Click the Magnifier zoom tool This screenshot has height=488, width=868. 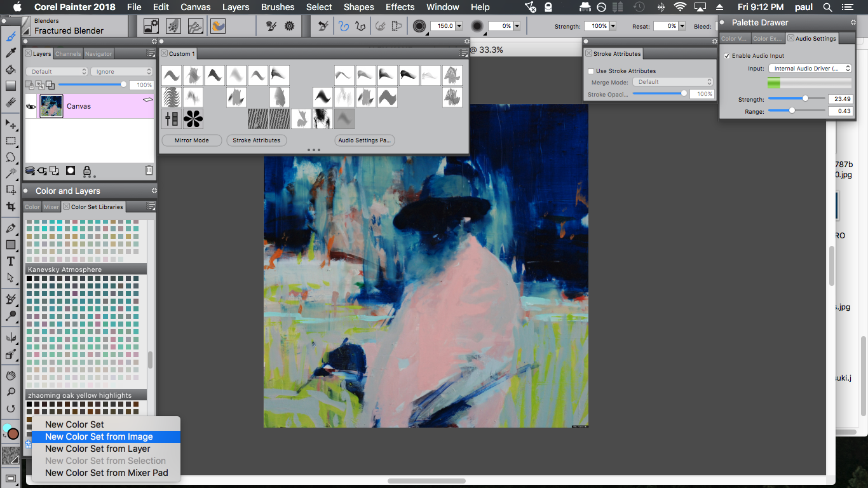click(x=11, y=392)
